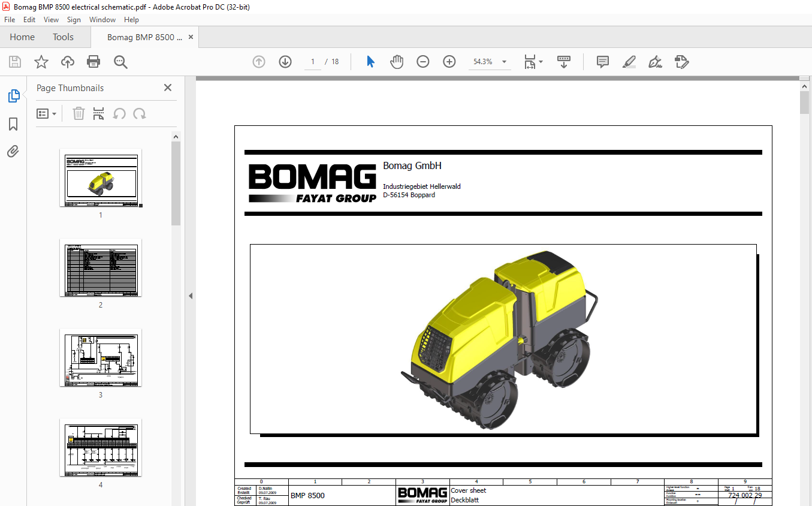Open the Sign menu
Image resolution: width=812 pixels, height=506 pixels.
pos(74,20)
